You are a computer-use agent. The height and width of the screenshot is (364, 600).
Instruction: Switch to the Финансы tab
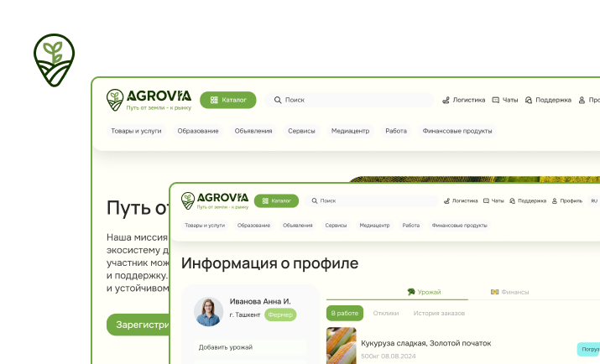click(509, 292)
